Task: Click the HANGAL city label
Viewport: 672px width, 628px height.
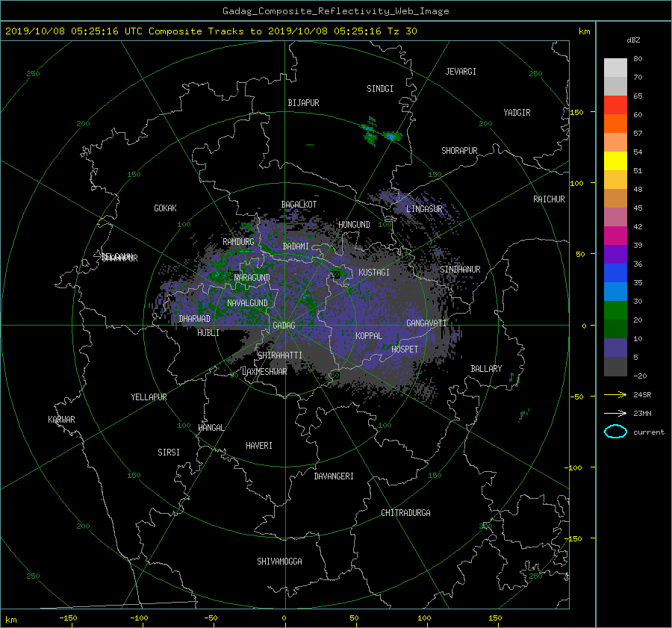Action: click(x=211, y=428)
